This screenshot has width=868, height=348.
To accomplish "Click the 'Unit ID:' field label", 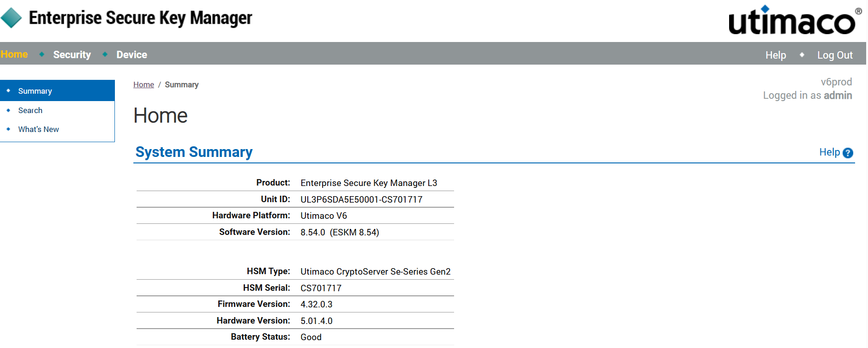I will [x=275, y=199].
